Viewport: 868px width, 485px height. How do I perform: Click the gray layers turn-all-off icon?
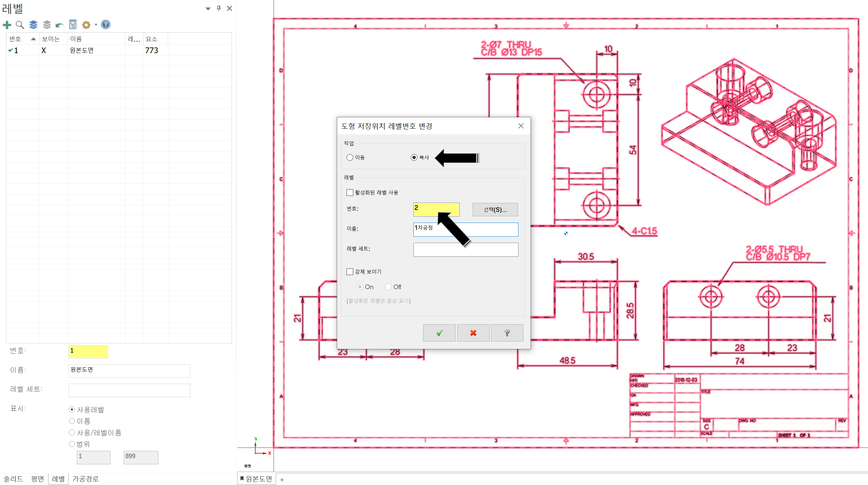(46, 25)
